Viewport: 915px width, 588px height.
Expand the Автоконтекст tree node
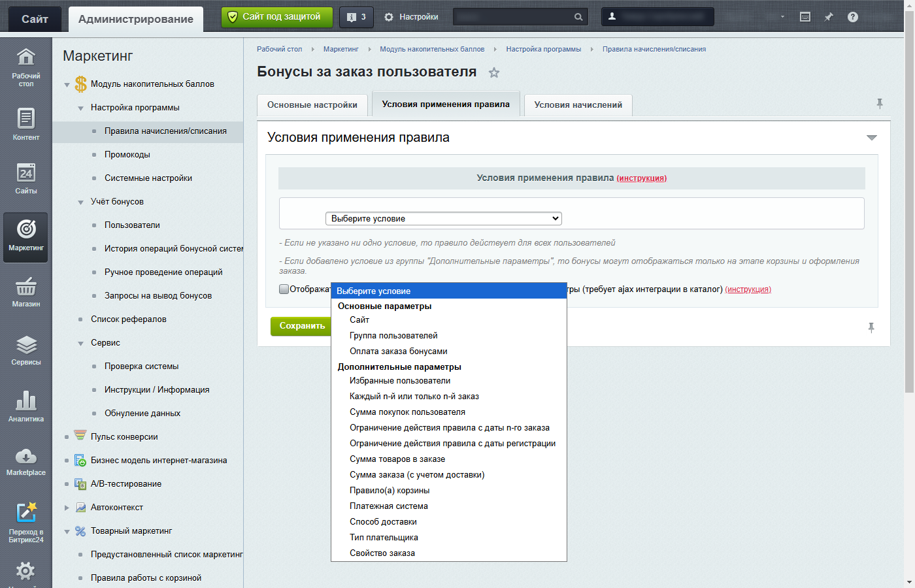(67, 508)
